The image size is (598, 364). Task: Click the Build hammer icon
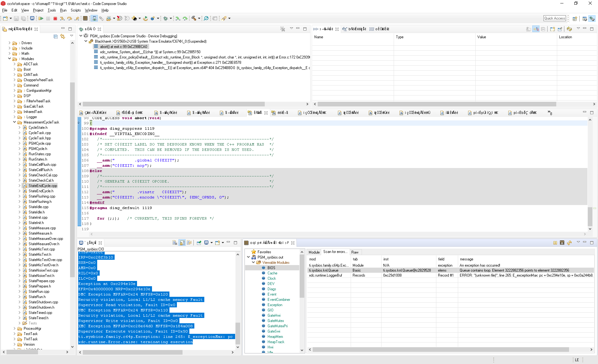click(x=194, y=19)
